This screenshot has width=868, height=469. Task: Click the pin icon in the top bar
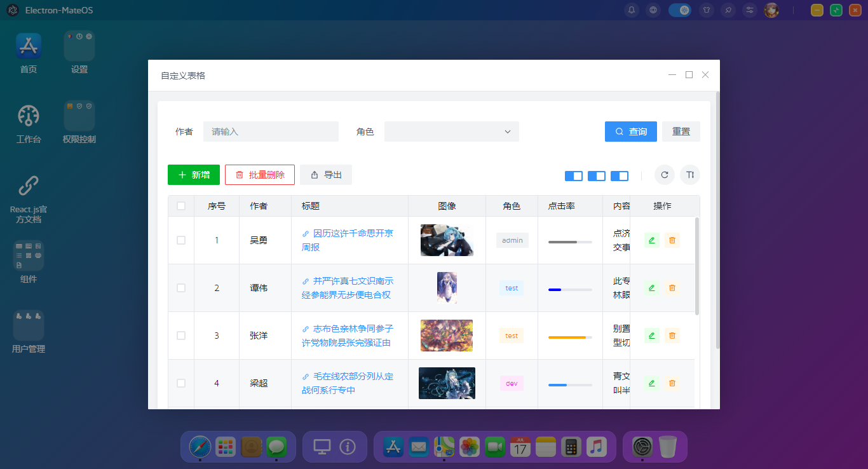(x=728, y=10)
